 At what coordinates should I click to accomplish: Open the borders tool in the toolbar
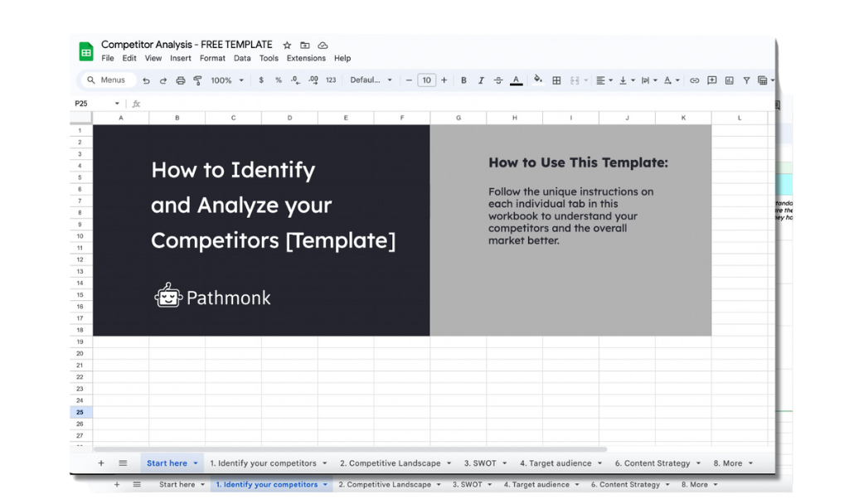click(x=556, y=80)
